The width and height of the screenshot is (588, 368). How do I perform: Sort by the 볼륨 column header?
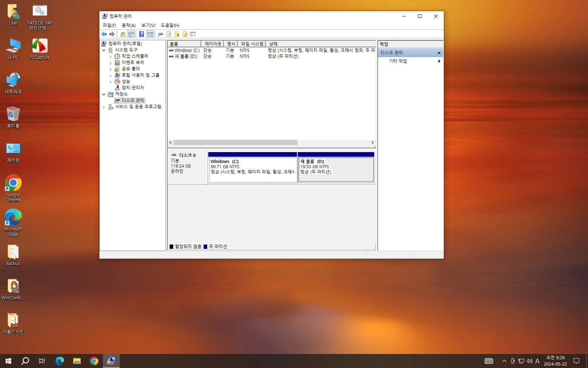pos(184,44)
